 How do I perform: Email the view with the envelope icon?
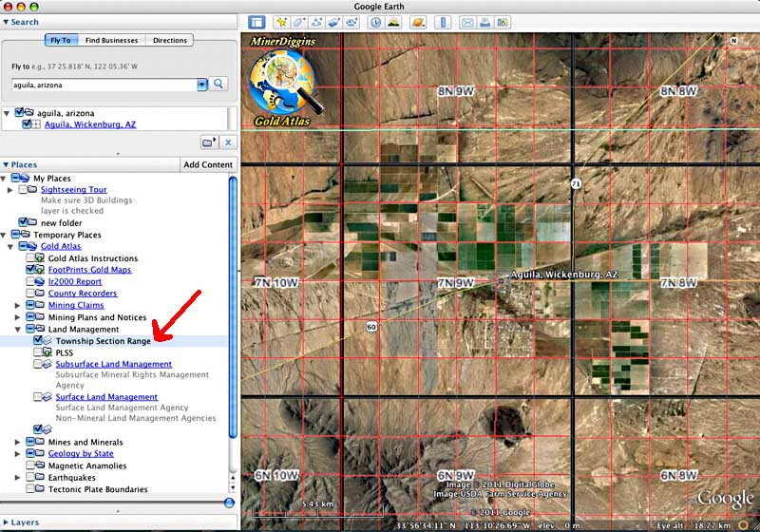coord(466,22)
